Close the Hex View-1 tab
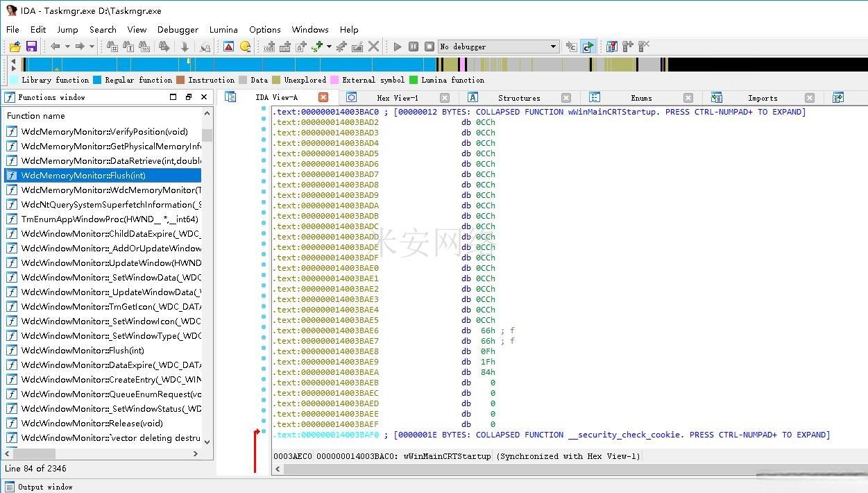This screenshot has width=868, height=493. [445, 98]
